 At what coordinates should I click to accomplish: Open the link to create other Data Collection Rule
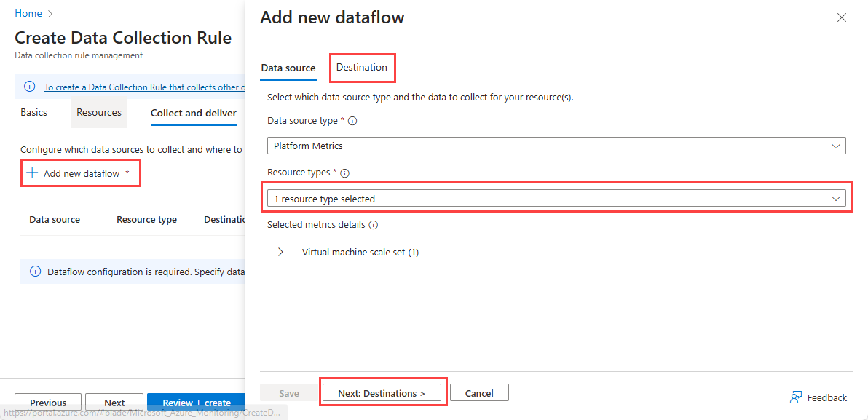coord(141,87)
